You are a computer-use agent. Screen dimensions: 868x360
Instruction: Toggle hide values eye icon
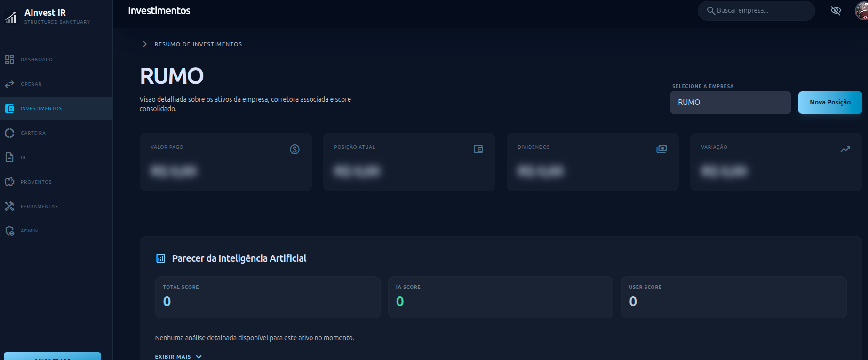tap(836, 10)
